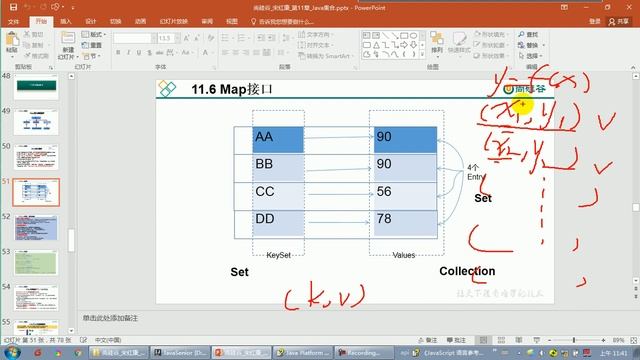Collapse the ribbon with the chevron arrow

click(x=633, y=67)
